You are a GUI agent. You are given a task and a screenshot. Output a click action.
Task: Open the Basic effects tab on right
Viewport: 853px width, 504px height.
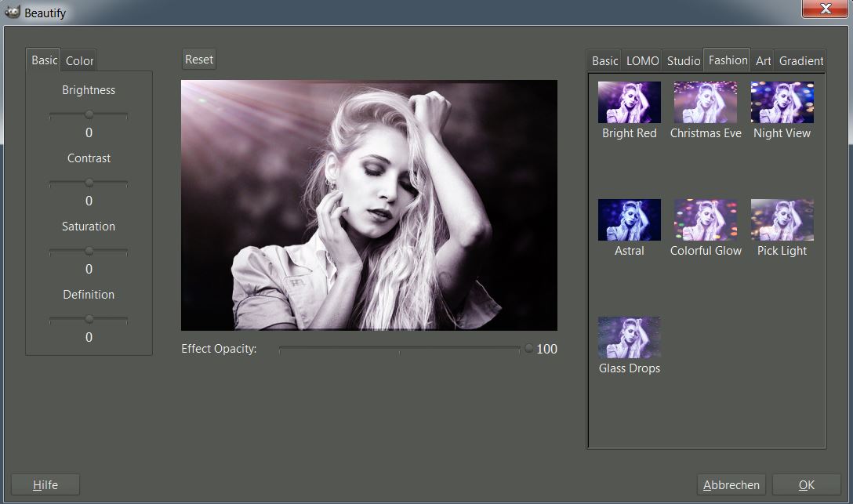(x=605, y=61)
